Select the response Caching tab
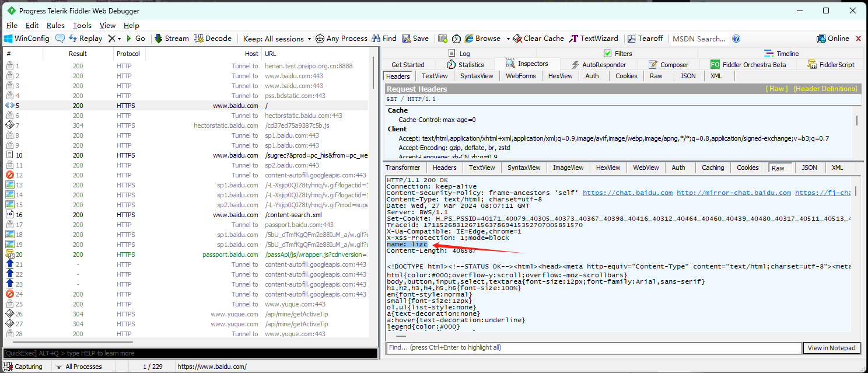 (712, 168)
